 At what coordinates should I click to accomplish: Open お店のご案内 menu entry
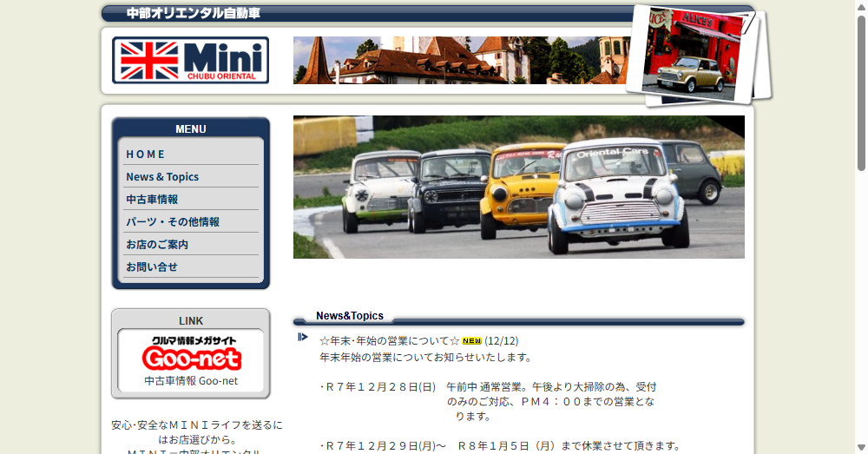[157, 244]
